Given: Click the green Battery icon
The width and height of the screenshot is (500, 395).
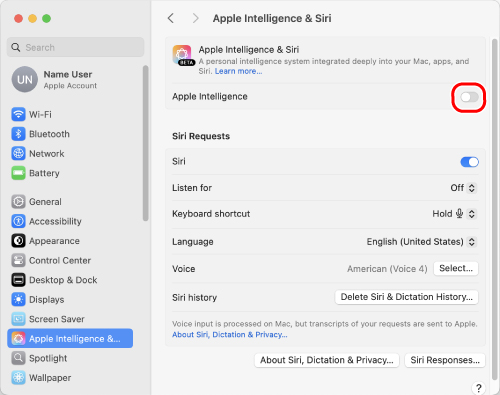Looking at the screenshot, I should coord(18,173).
